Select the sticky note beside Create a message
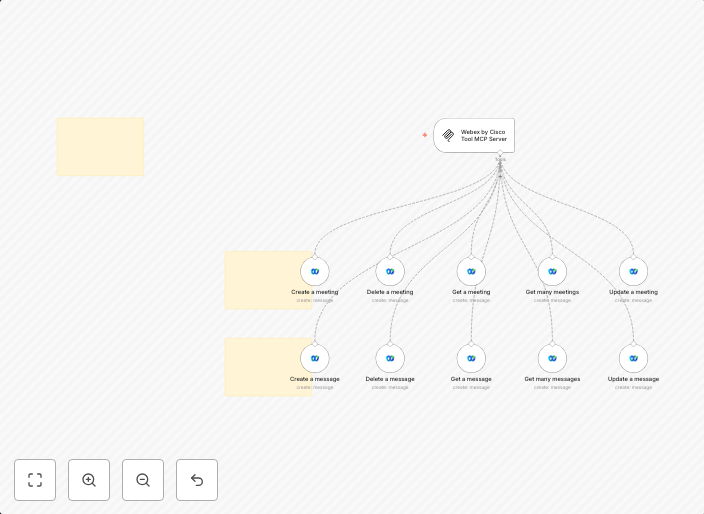 tap(260, 366)
